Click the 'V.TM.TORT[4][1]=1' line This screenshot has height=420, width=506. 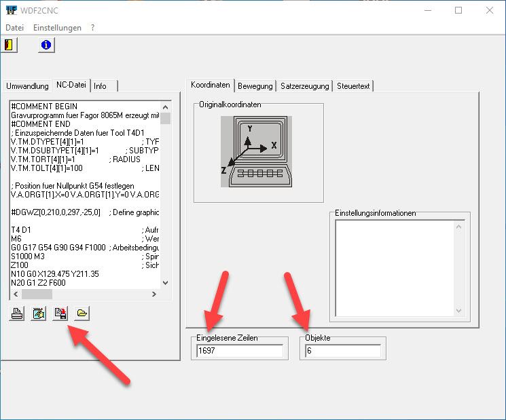76,159
